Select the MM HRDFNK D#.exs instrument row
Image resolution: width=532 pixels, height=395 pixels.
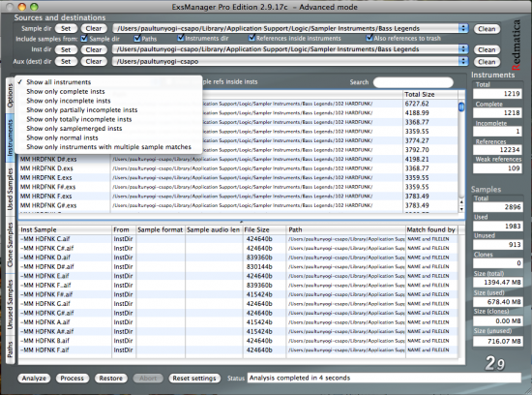238,159
